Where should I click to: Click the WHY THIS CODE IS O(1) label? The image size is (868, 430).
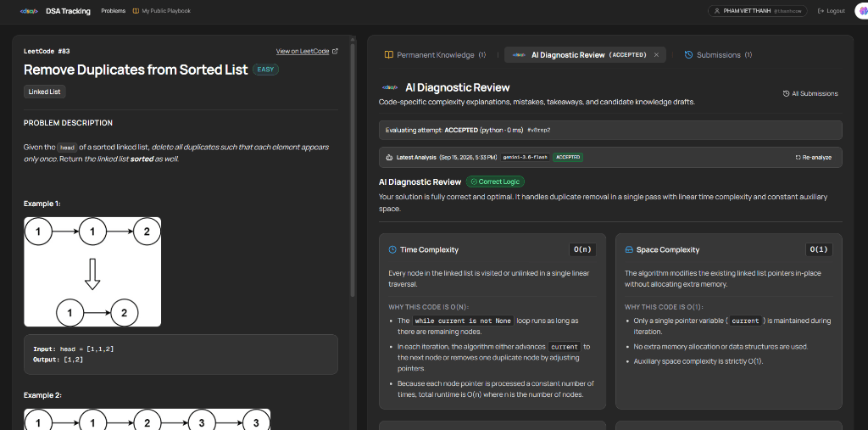(x=665, y=307)
